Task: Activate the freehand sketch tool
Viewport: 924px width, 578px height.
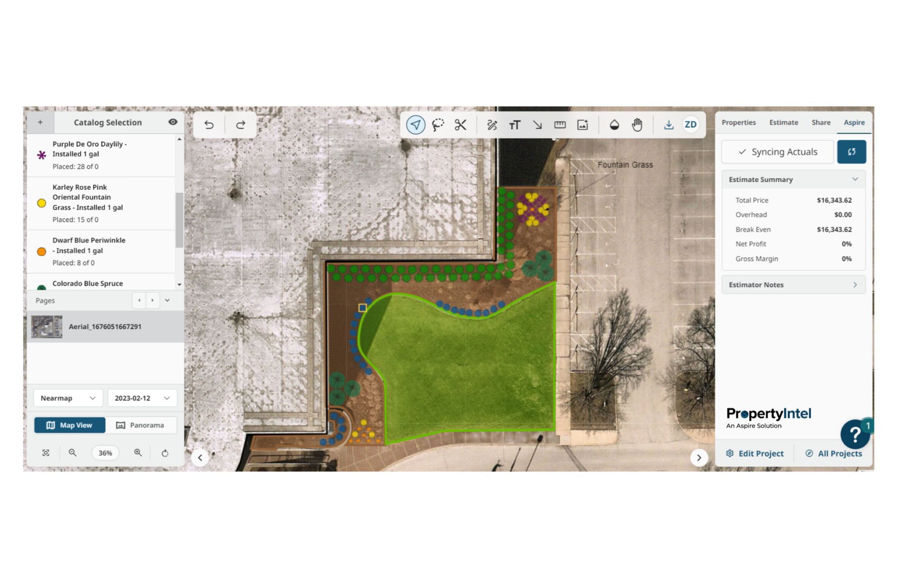Action: click(x=492, y=125)
